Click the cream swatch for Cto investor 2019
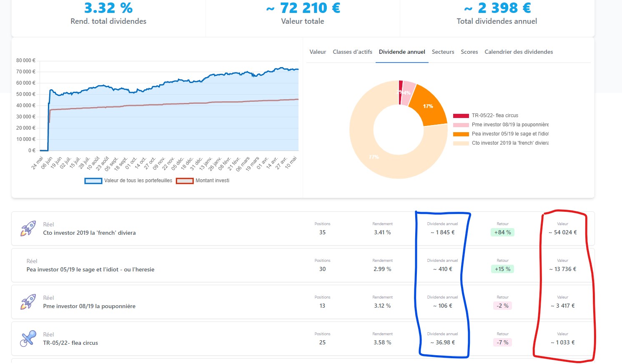Screen dimensions: 622x364 [461, 143]
